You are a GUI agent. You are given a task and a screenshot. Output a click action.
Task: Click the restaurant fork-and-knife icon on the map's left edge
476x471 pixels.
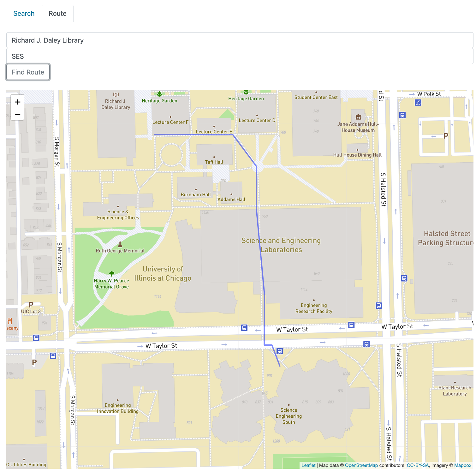(x=10, y=321)
